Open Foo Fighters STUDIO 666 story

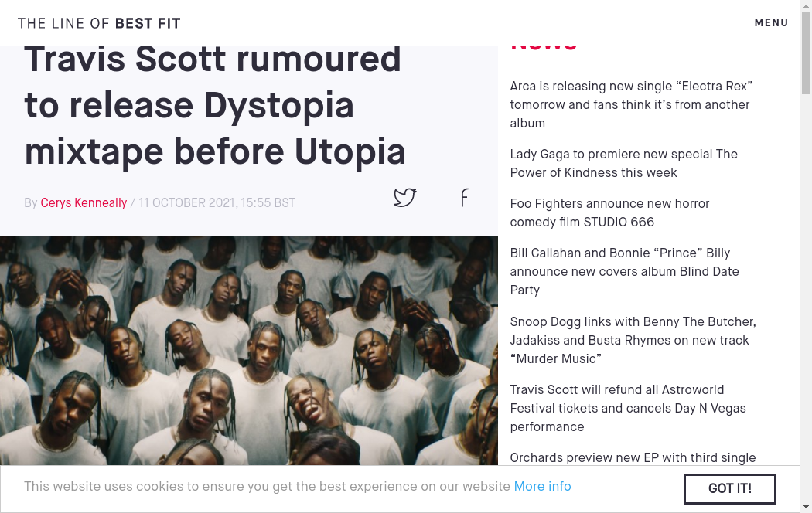[x=609, y=212]
